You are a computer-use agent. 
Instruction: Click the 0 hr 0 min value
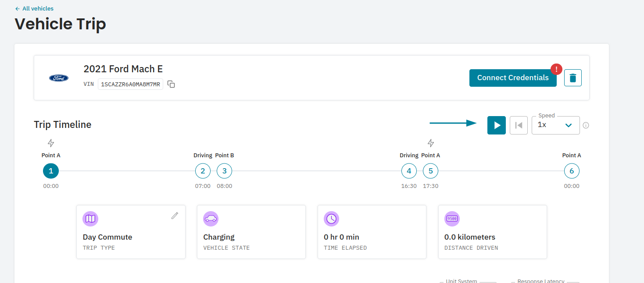(x=342, y=237)
